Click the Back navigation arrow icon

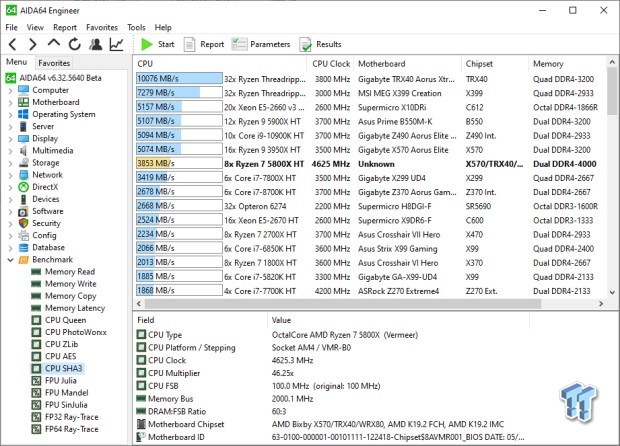(13, 44)
